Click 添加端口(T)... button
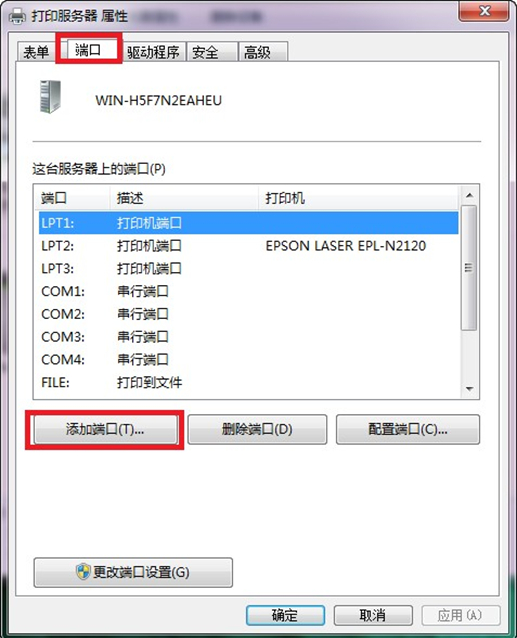The width and height of the screenshot is (517, 638). pyautogui.click(x=105, y=429)
